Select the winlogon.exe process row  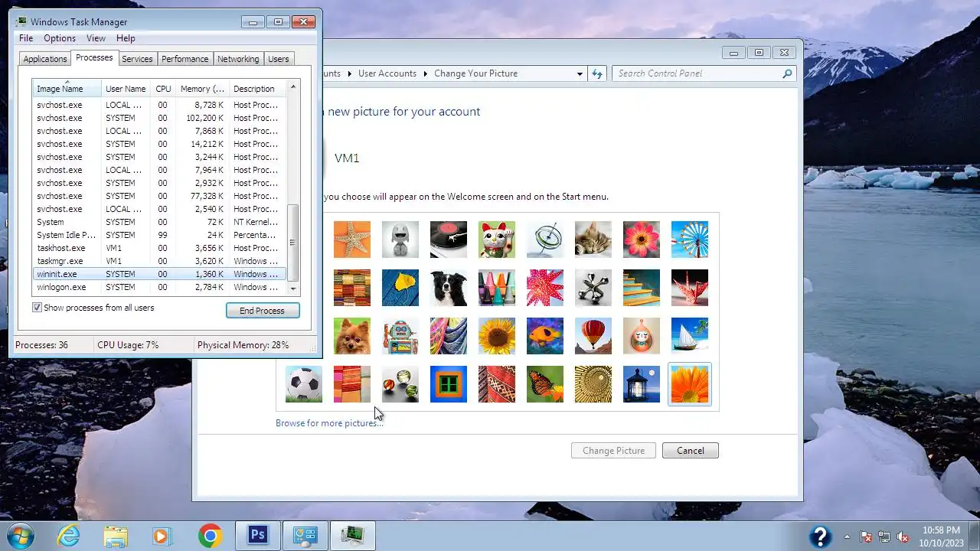click(159, 287)
